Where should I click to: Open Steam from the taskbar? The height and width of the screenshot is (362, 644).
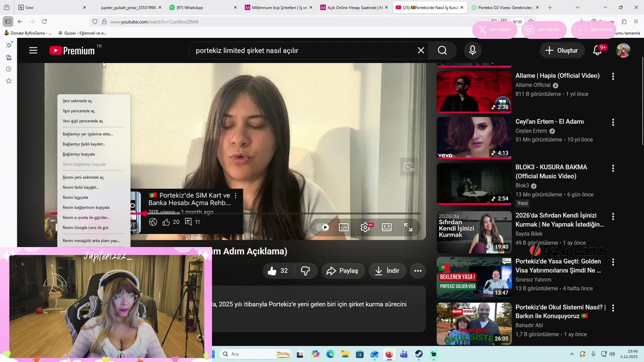tap(419, 354)
